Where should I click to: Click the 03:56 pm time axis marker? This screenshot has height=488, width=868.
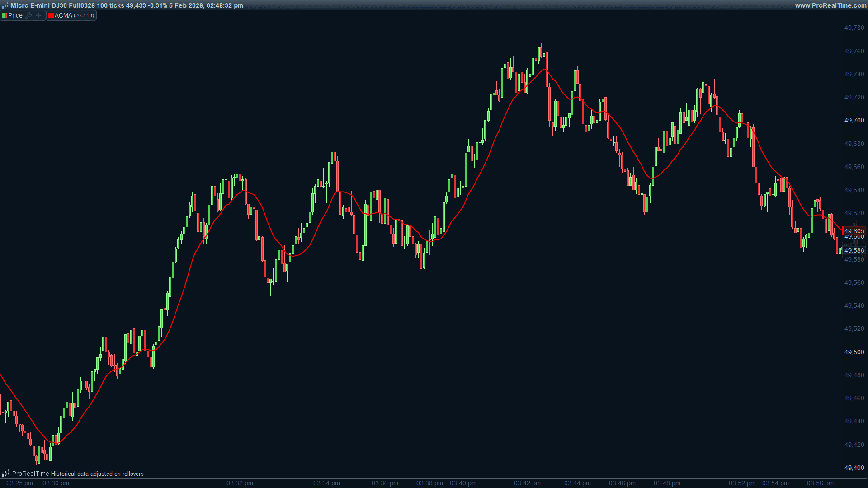[x=820, y=483]
